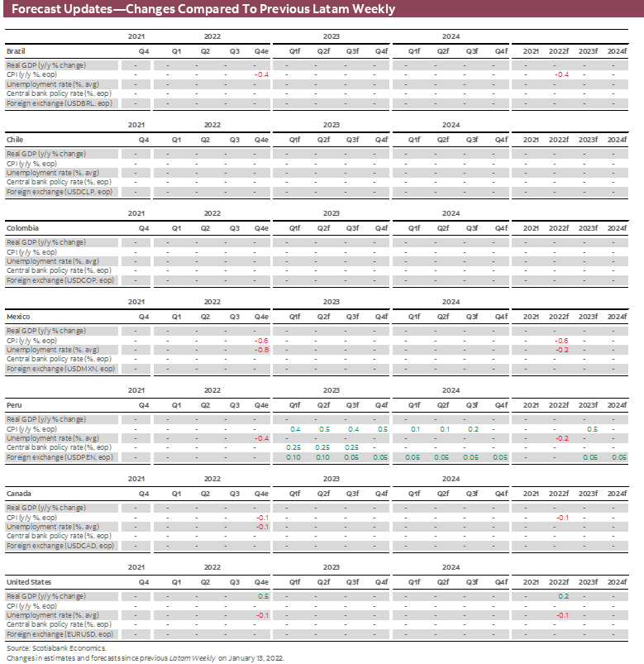Click Peru USDPEN 2023 Q2f value 0.10
Screen dimensions: 644x664
[x=322, y=458]
